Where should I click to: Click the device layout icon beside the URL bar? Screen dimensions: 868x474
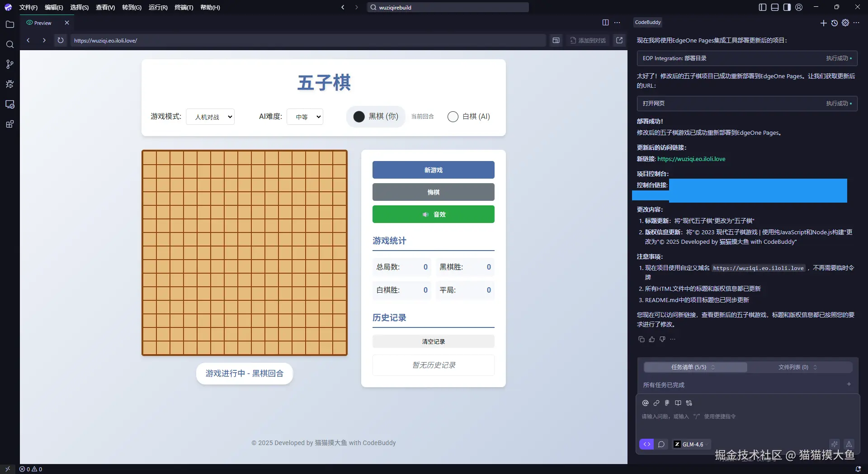556,40
